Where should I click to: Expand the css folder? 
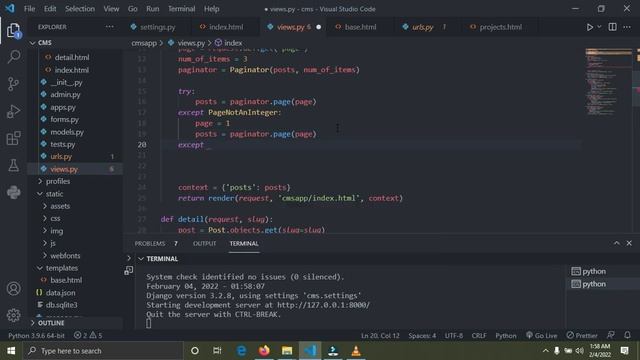click(x=55, y=218)
